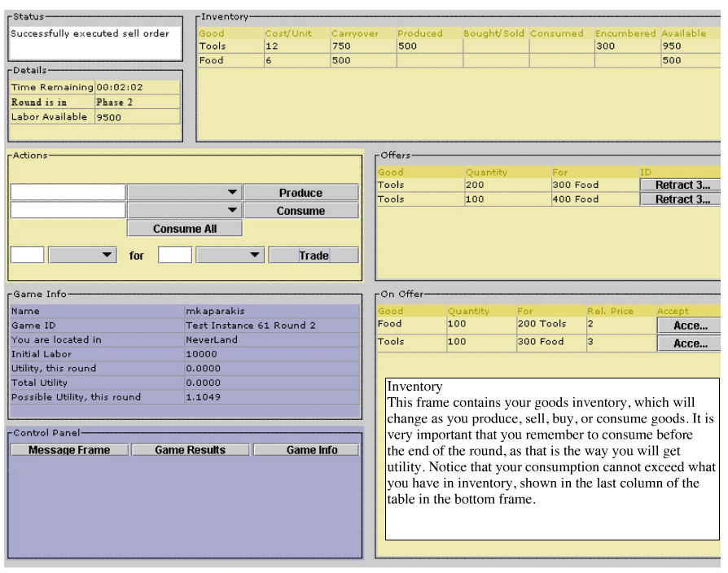This screenshot has height=573, width=728.
Task: Click the Consume button
Action: click(x=300, y=211)
